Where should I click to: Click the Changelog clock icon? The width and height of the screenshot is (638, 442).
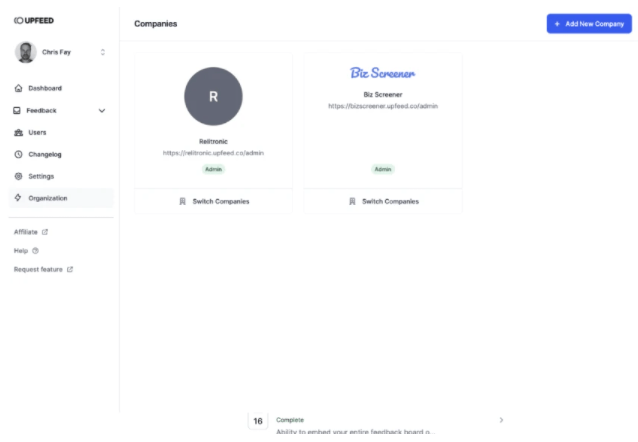[19, 154]
